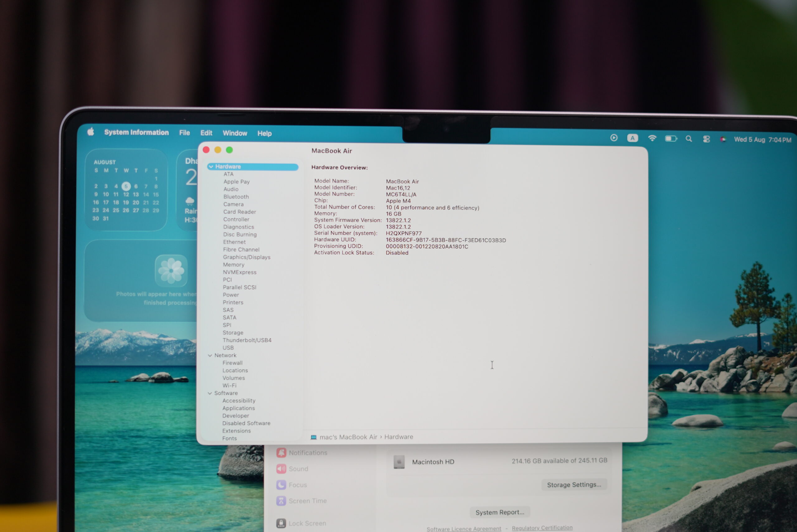Select Applications under Software
The width and height of the screenshot is (797, 532).
[238, 408]
